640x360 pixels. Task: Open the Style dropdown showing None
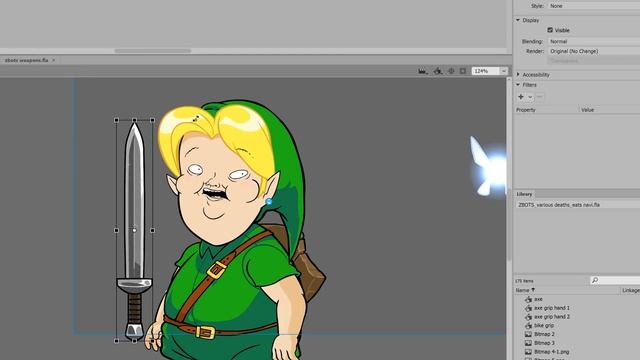594,6
